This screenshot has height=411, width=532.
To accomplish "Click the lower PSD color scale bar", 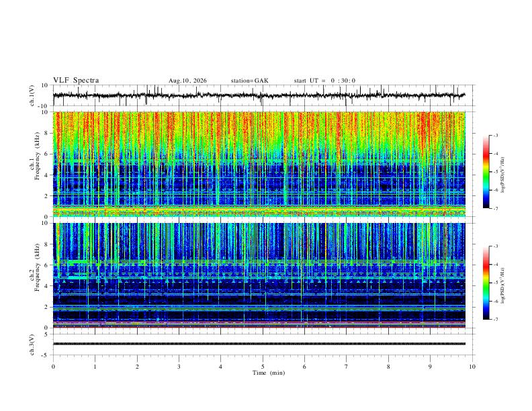I will click(486, 283).
